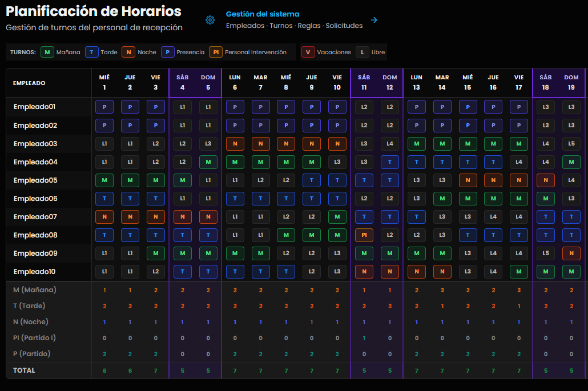Click Empleado05's N shift on Saturday 18
Viewport: 588px width, 391px height.
pos(546,180)
